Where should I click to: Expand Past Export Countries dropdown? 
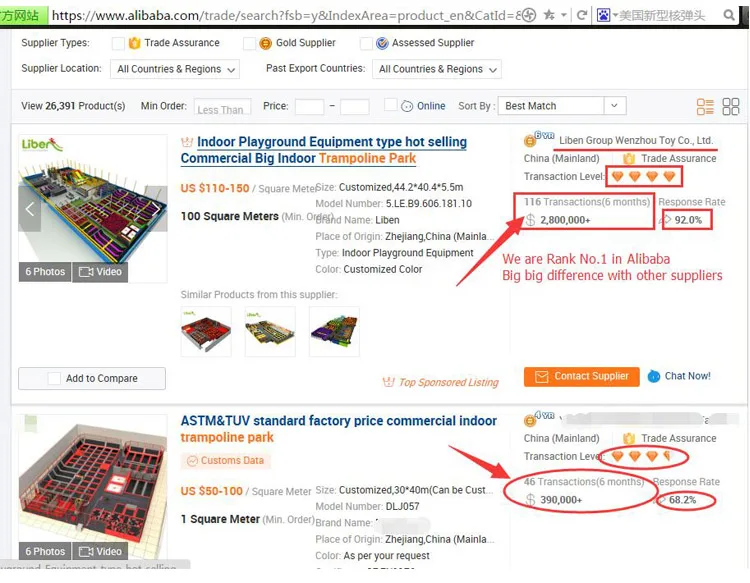[437, 69]
